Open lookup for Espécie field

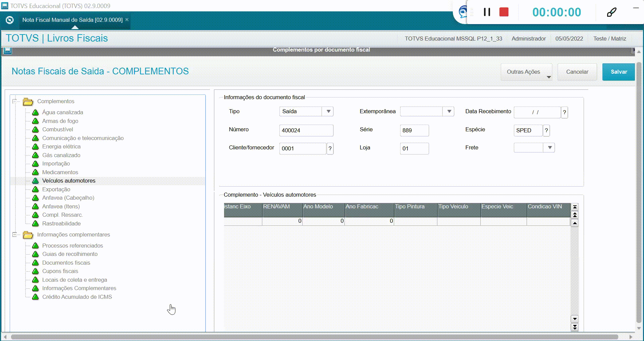546,131
